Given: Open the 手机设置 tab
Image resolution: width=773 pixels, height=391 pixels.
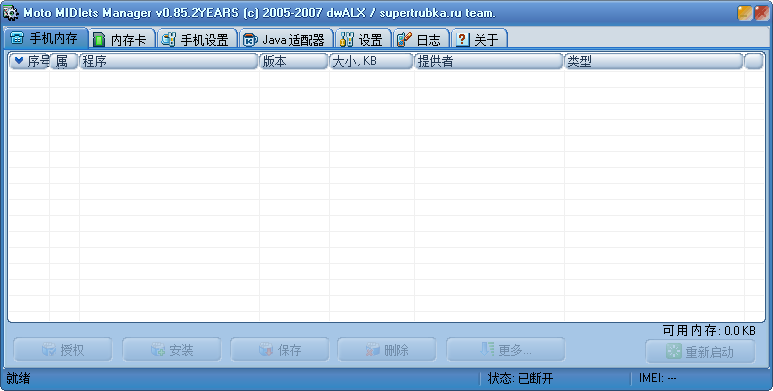Looking at the screenshot, I should [x=197, y=39].
